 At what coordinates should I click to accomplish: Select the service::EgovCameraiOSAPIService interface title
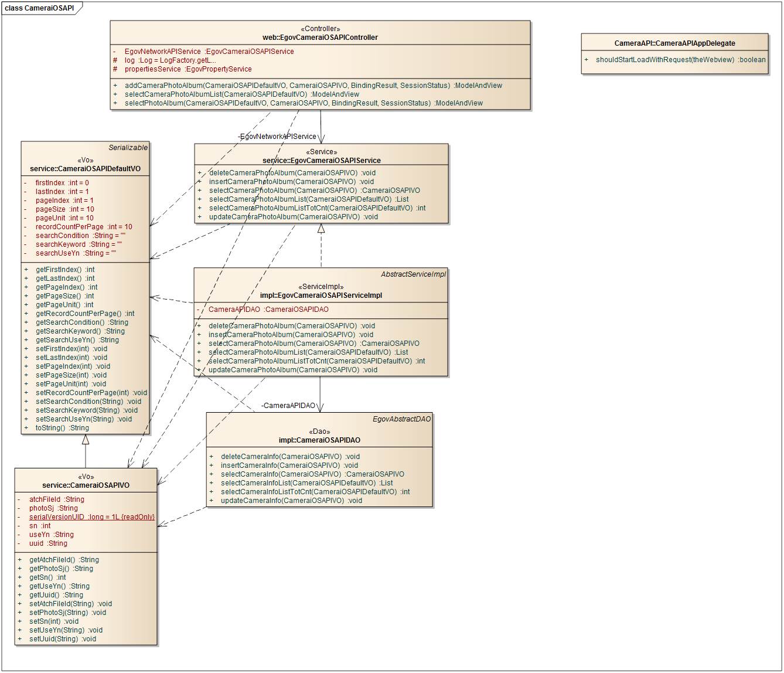click(321, 161)
